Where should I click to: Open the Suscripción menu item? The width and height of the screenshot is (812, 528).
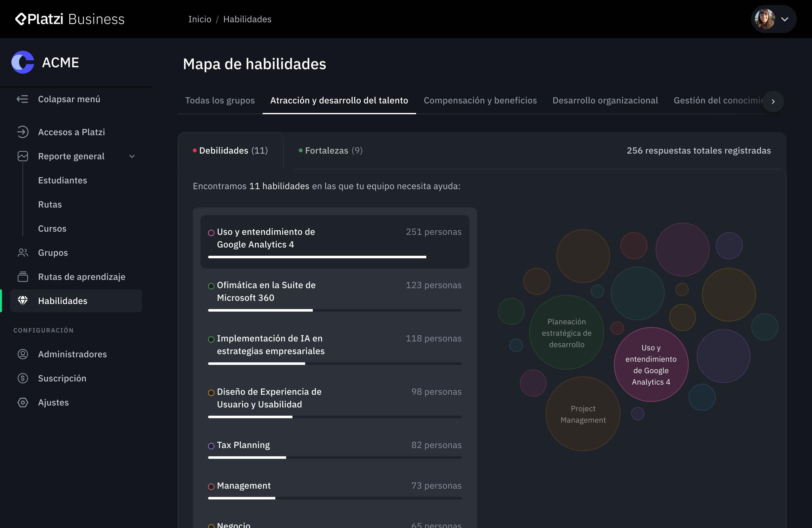pos(76,378)
